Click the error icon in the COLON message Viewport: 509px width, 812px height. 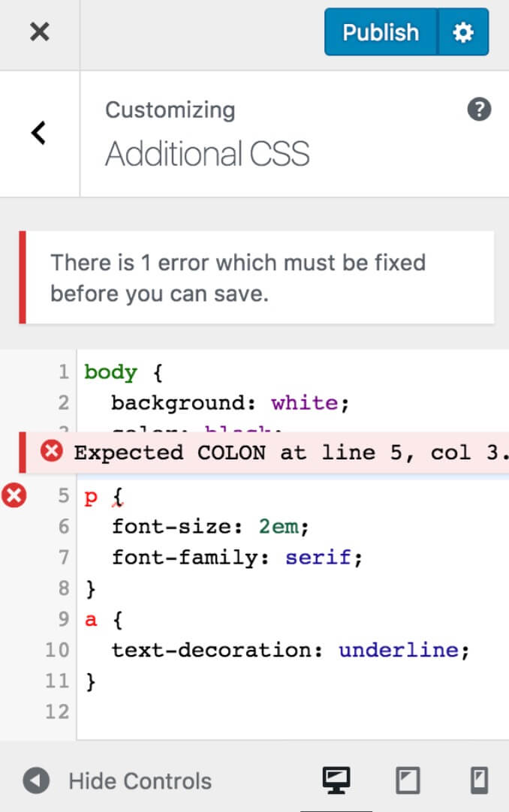tap(52, 451)
